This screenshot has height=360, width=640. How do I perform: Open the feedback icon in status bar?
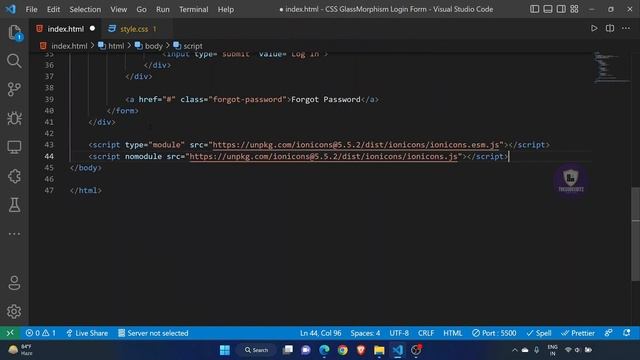click(609, 333)
